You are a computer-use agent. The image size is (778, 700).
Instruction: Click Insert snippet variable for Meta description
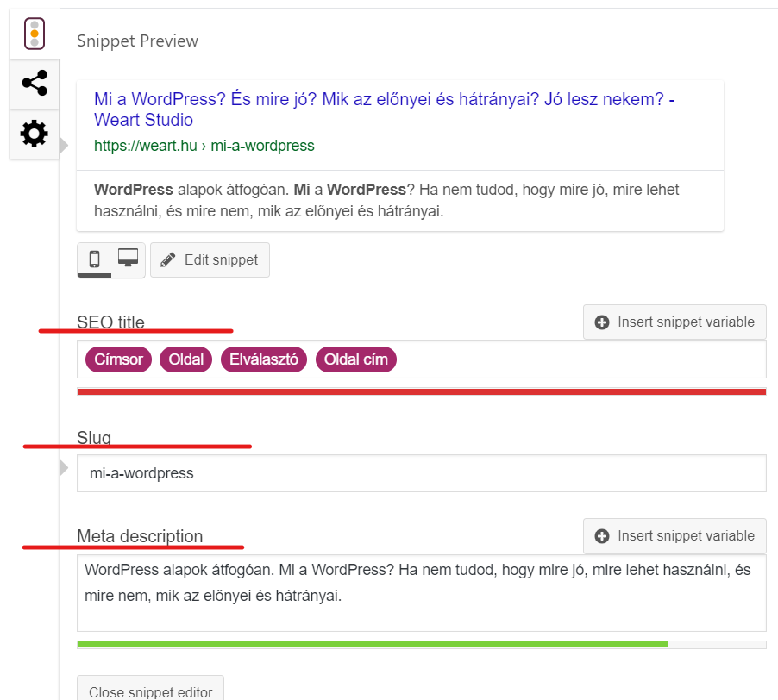[x=674, y=535]
